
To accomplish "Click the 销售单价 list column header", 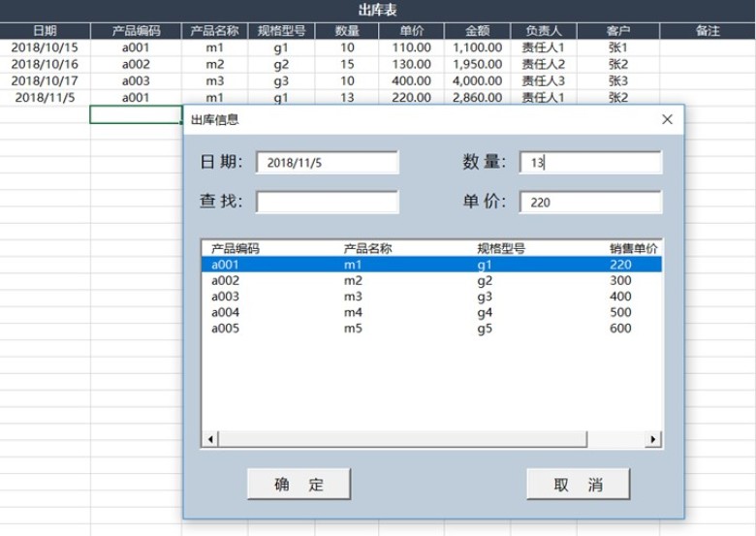I will click(x=634, y=249).
